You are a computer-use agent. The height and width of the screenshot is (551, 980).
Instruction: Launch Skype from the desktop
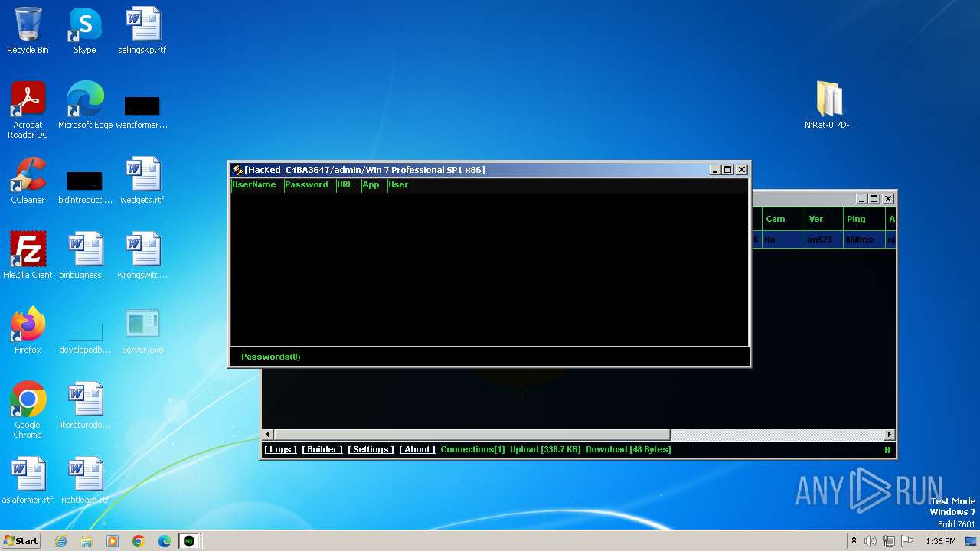84,31
